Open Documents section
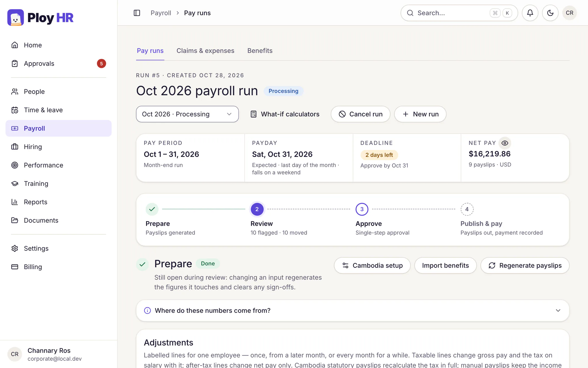The height and width of the screenshot is (368, 588). (x=59, y=220)
